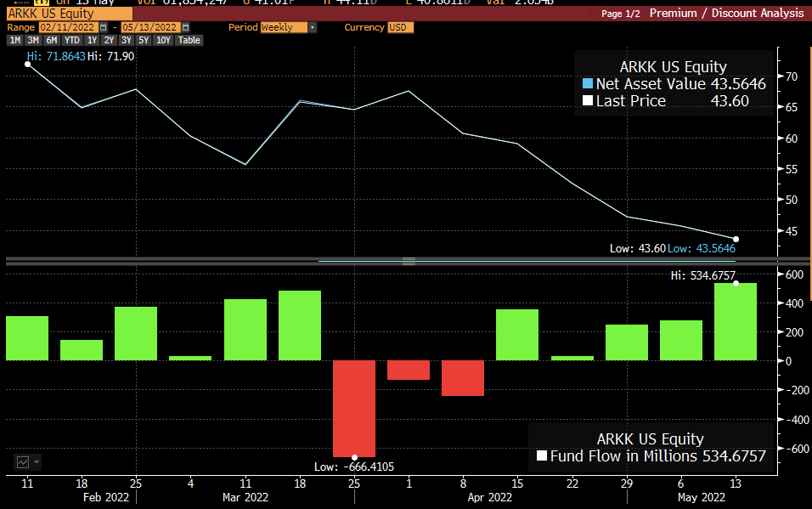Viewport: 812px width, 509px height.
Task: Click the Feb 2022 axis label
Action: [x=106, y=498]
